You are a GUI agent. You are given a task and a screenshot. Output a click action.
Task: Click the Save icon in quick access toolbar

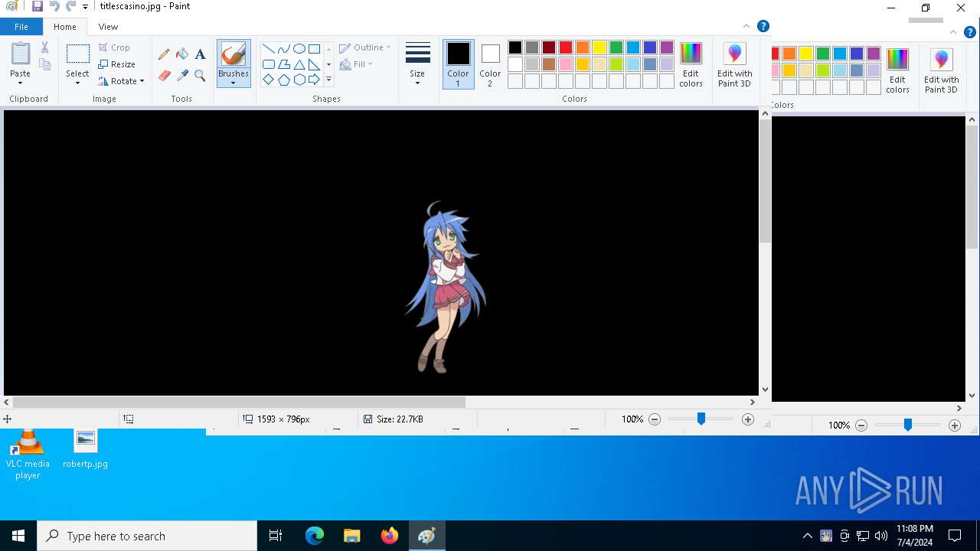(37, 6)
